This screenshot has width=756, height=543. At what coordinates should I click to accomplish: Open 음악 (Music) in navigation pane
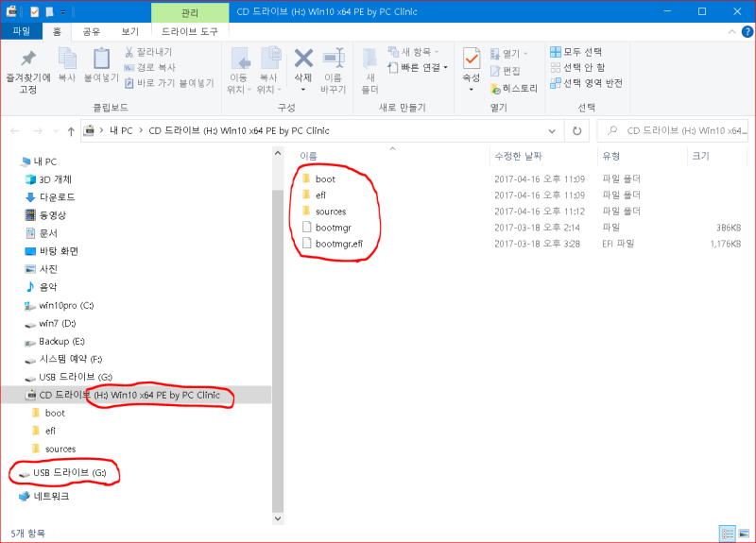(x=42, y=287)
